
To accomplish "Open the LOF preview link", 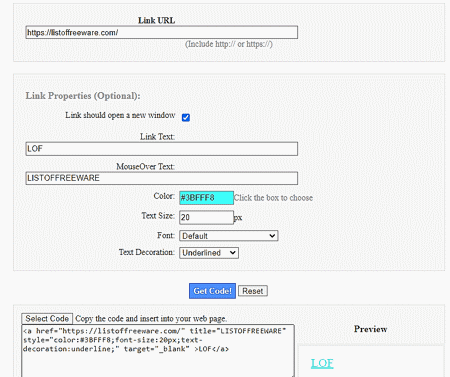I will 322,363.
